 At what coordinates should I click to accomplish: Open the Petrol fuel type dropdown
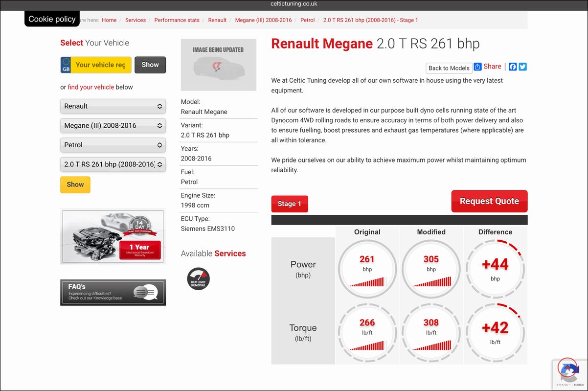[113, 145]
